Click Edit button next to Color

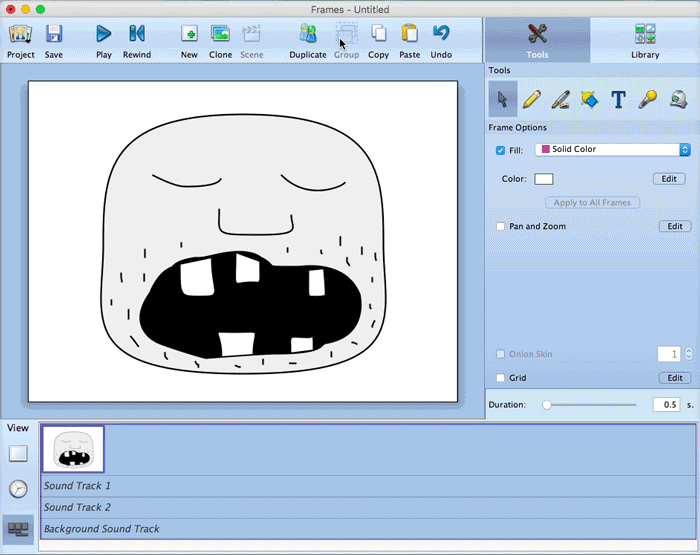[x=669, y=179]
